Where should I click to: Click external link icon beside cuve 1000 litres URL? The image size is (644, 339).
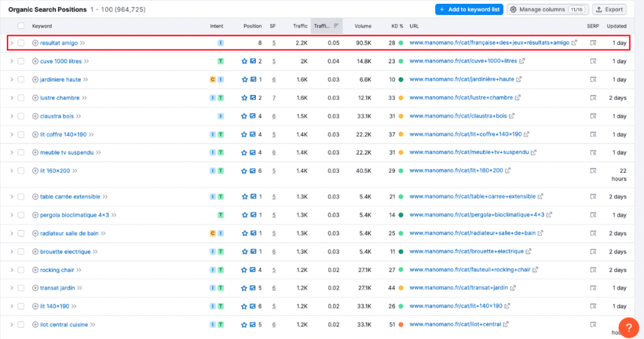click(521, 61)
